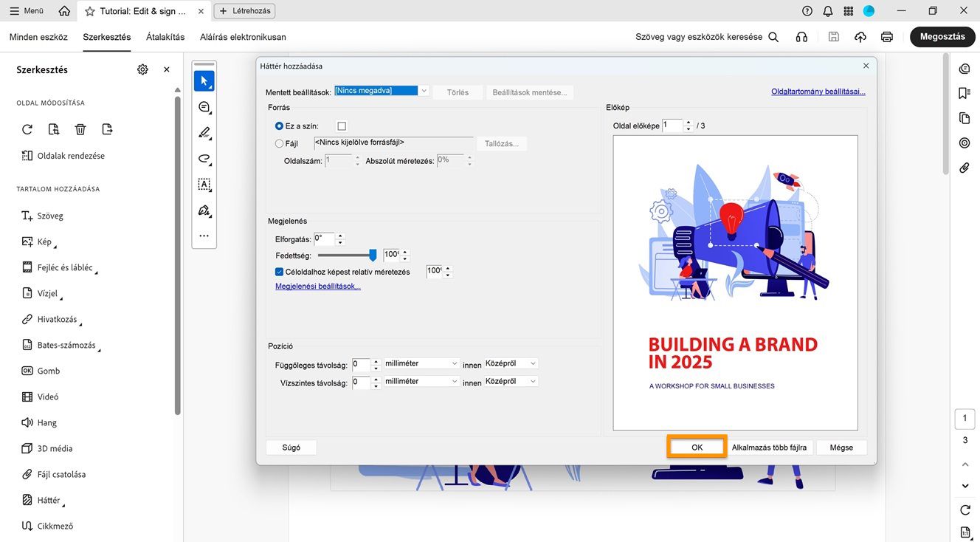Toggle Céloldalhoz képest relatív méretezés checkbox
The height and width of the screenshot is (542, 980).
point(279,272)
